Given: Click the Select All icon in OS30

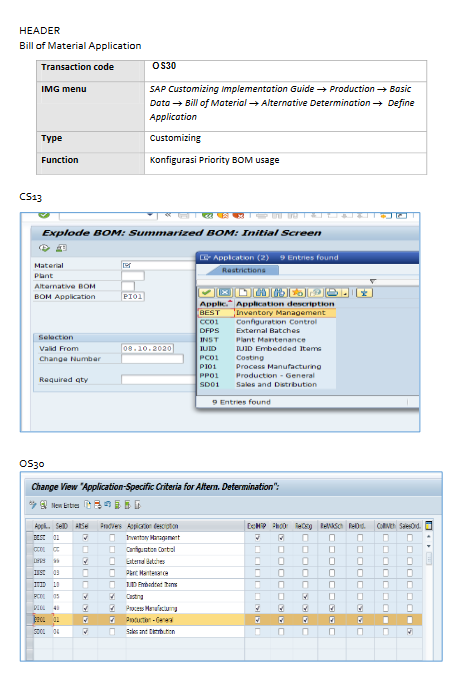Looking at the screenshot, I should coord(117,505).
